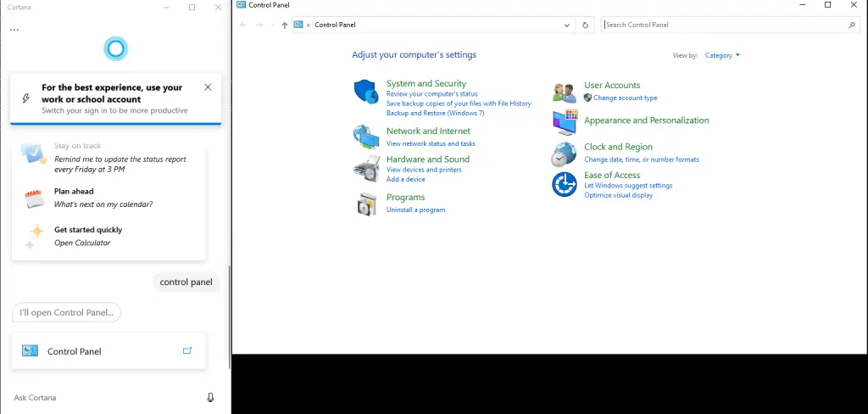868x414 pixels.
Task: Open Backup and Restore (Windows 7)
Action: 435,113
